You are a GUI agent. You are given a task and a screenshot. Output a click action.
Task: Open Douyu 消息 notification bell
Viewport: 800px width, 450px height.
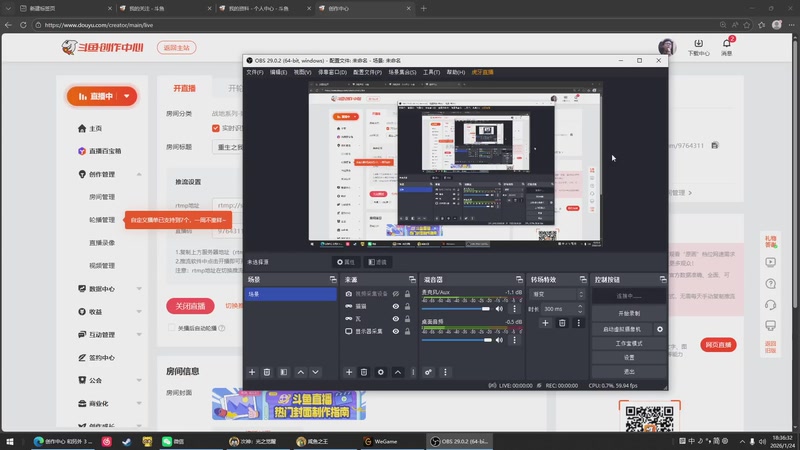click(x=727, y=46)
